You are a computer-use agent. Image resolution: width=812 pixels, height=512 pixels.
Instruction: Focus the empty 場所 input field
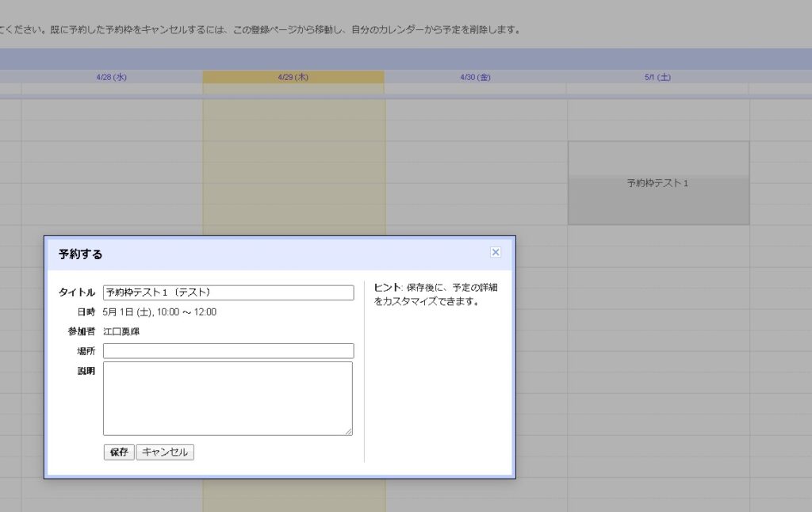click(x=228, y=350)
